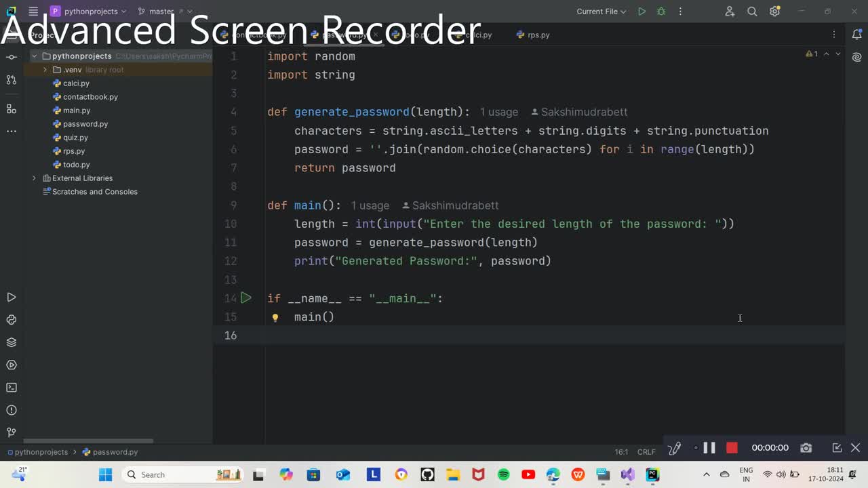Select the recorder's annotation pen tool
The height and width of the screenshot is (488, 868).
point(673,447)
